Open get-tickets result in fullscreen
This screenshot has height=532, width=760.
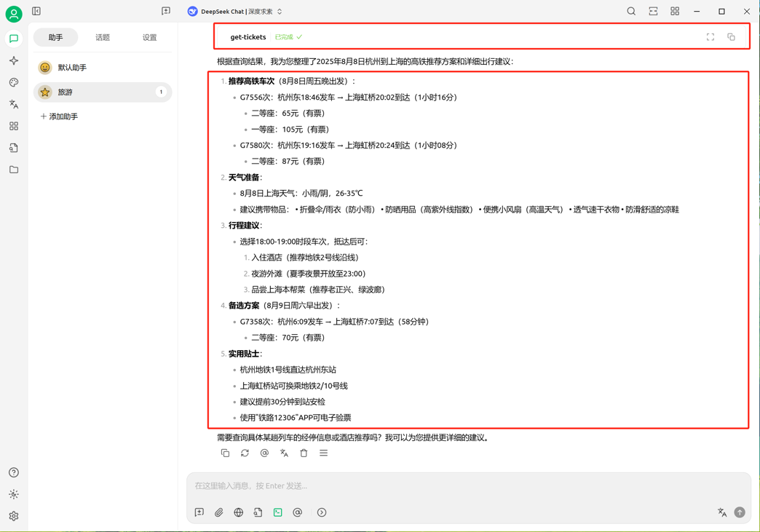710,37
